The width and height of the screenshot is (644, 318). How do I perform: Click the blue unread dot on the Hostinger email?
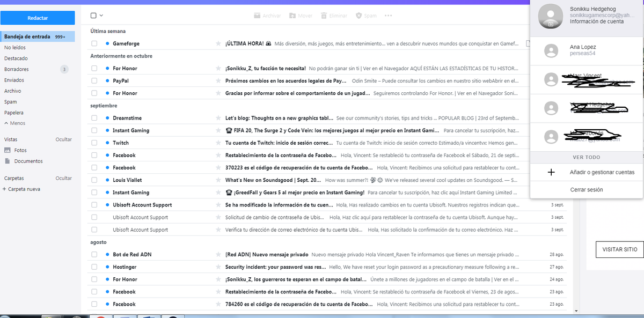tap(107, 267)
